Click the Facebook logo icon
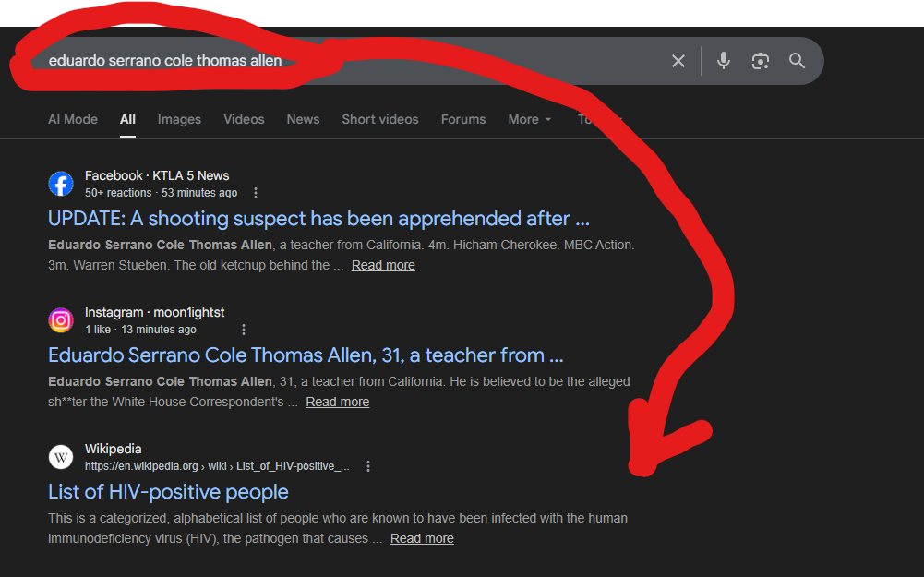The image size is (924, 577). (x=61, y=184)
